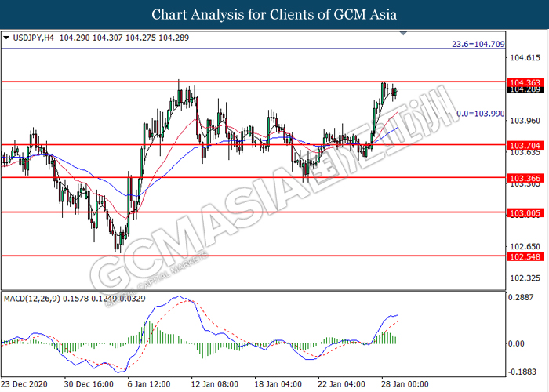Viewport: 549px width, 392px height.
Task: Click the Chart Analysis for Clients header
Action: pos(274,15)
